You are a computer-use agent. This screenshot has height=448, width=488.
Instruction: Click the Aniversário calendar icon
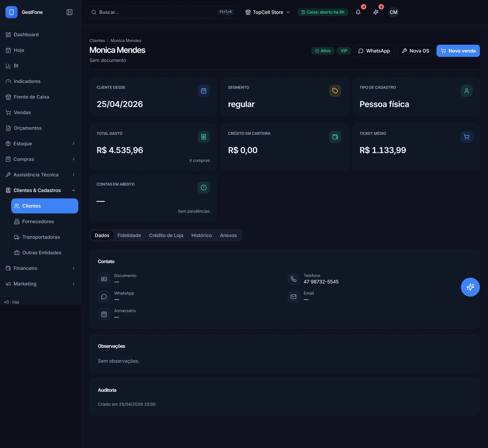click(x=104, y=314)
